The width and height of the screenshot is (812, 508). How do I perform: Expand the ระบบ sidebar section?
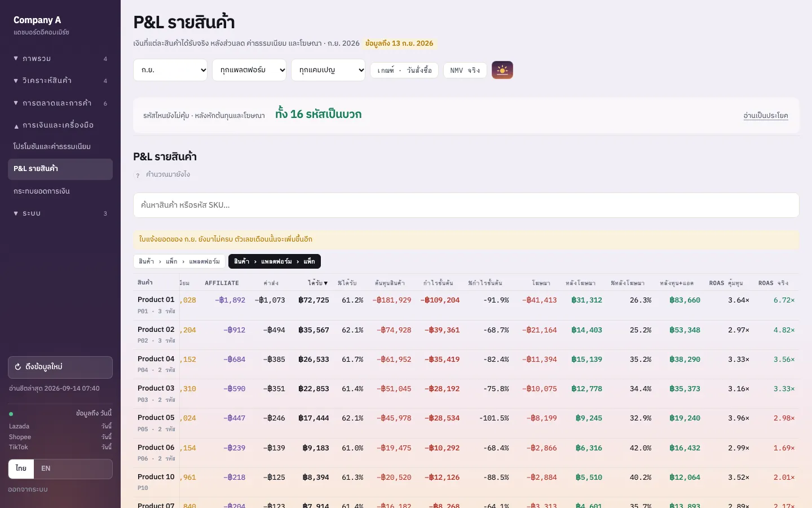pos(60,213)
